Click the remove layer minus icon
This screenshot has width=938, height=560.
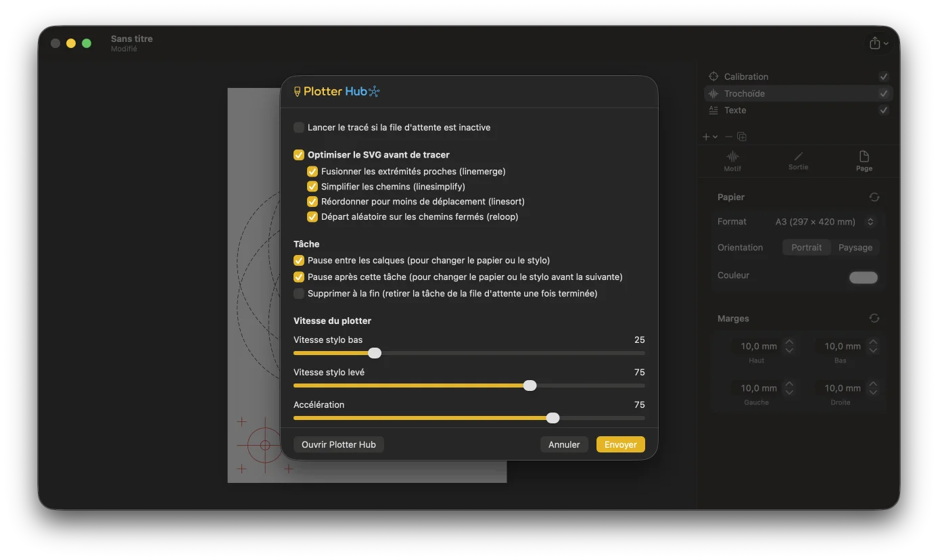(728, 137)
